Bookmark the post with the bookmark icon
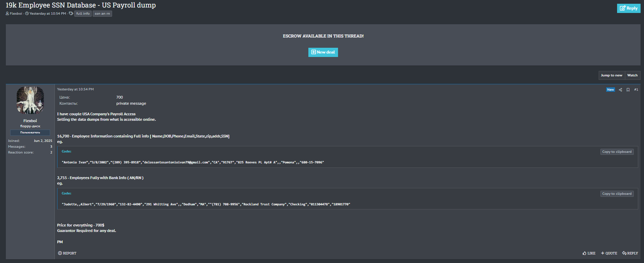This screenshot has height=263, width=644. click(628, 90)
